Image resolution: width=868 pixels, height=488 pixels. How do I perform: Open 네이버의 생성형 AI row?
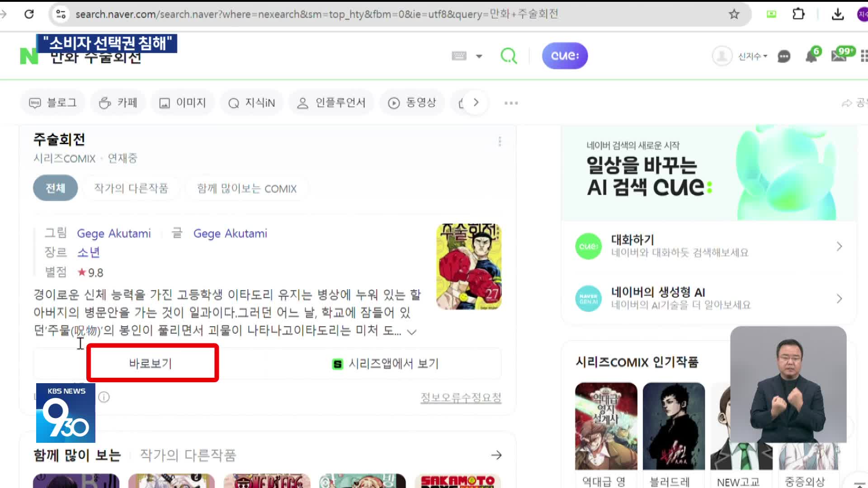click(x=709, y=298)
